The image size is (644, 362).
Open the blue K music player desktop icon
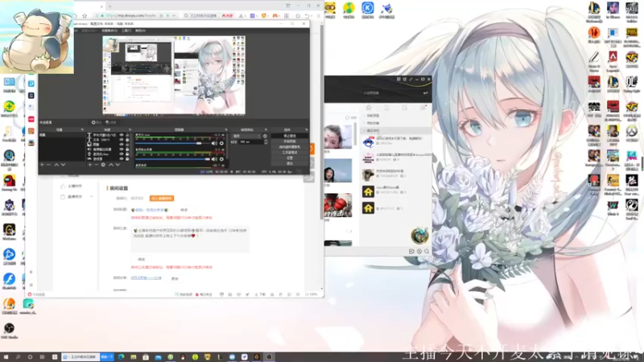coord(368,10)
